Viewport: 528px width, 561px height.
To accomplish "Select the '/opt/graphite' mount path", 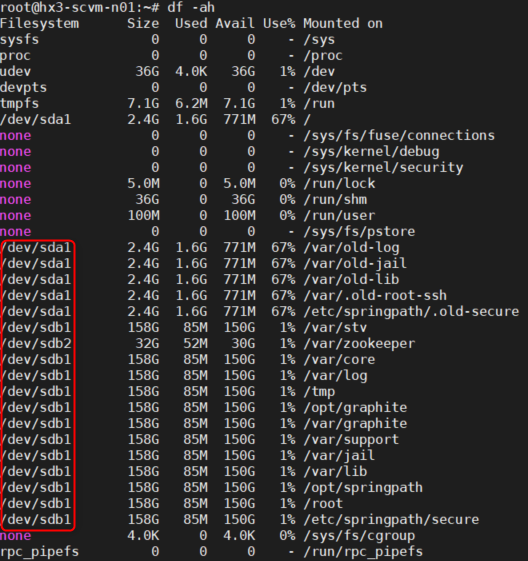I will (x=355, y=408).
